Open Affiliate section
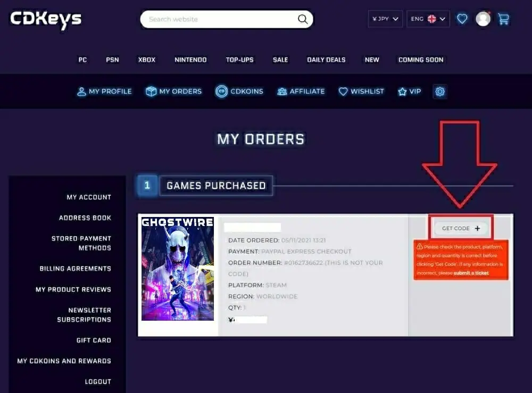 [301, 91]
